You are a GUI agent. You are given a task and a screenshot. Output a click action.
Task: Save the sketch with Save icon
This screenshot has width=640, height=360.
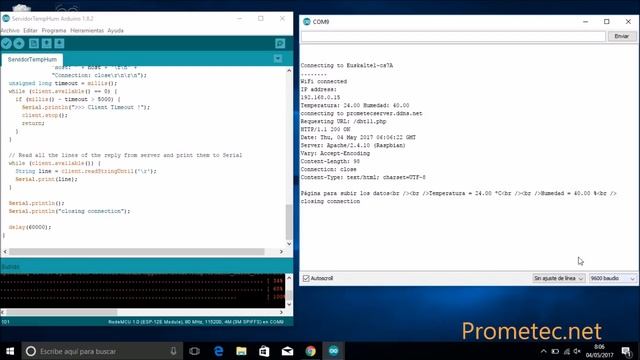pos(59,43)
